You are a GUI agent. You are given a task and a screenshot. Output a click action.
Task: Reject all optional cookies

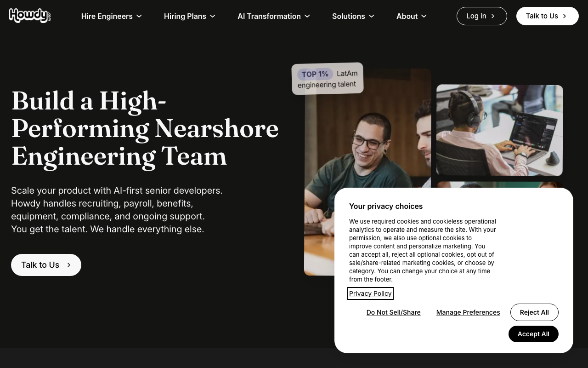pyautogui.click(x=534, y=312)
